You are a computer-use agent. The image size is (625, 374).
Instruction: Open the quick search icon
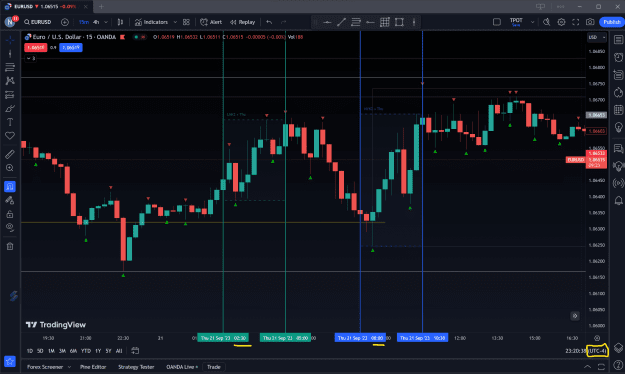[546, 22]
